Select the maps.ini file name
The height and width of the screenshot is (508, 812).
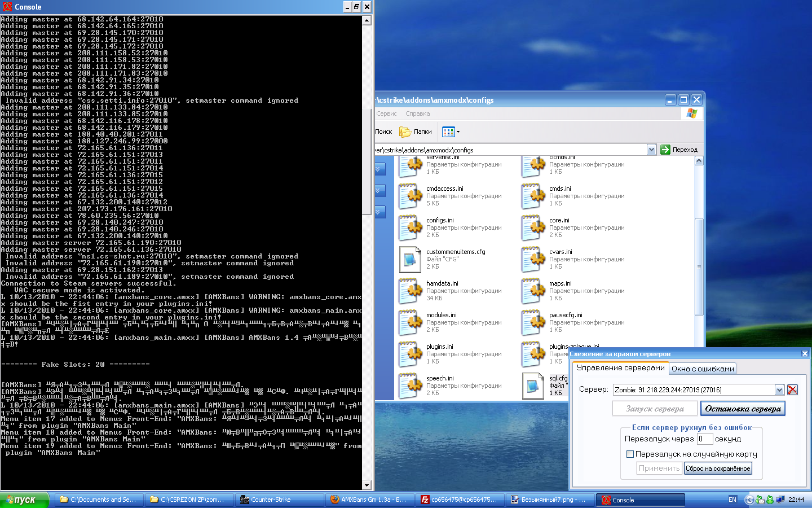click(x=561, y=283)
